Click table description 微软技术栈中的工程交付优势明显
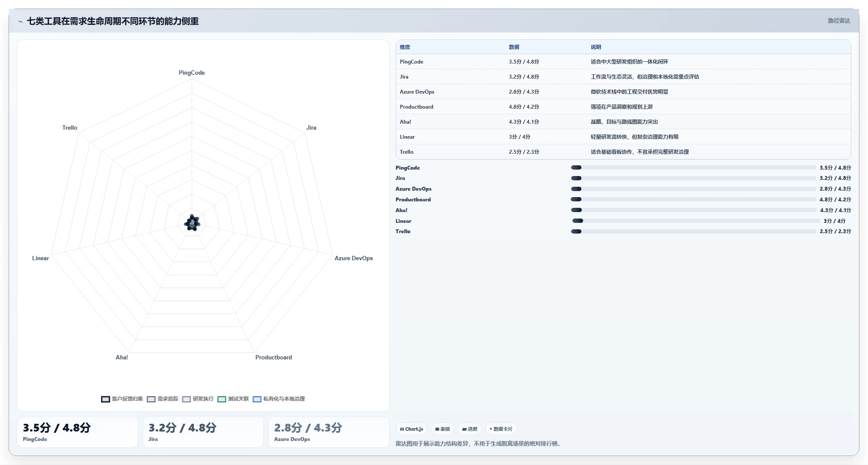 [x=630, y=92]
